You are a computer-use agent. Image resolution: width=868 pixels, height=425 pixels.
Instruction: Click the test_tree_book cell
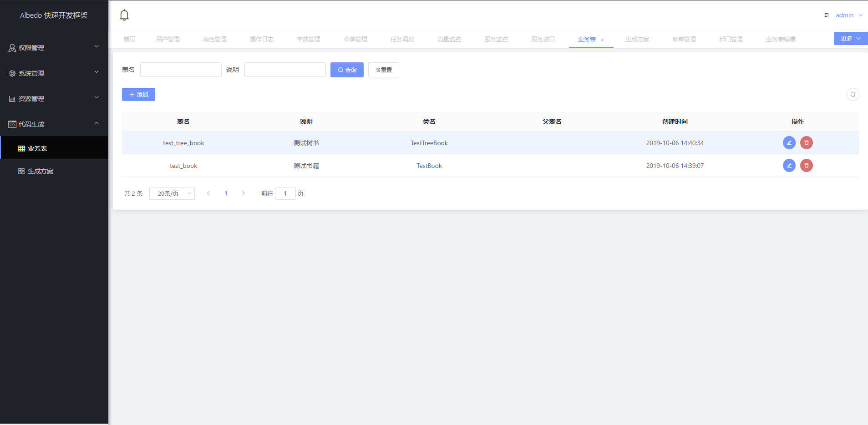(183, 143)
